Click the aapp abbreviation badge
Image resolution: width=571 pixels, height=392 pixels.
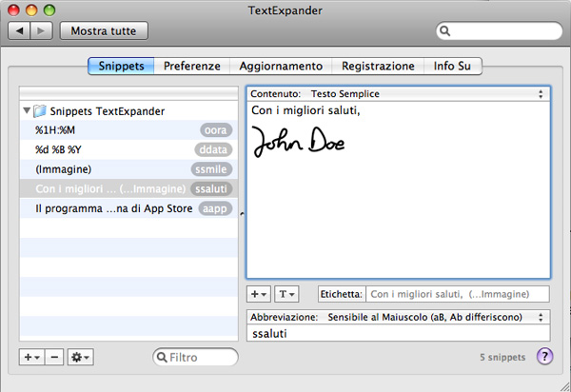(x=215, y=208)
